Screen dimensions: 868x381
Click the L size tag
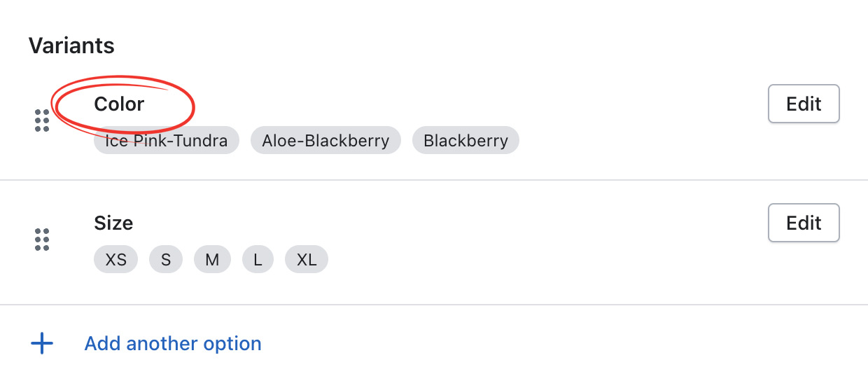[x=258, y=260]
